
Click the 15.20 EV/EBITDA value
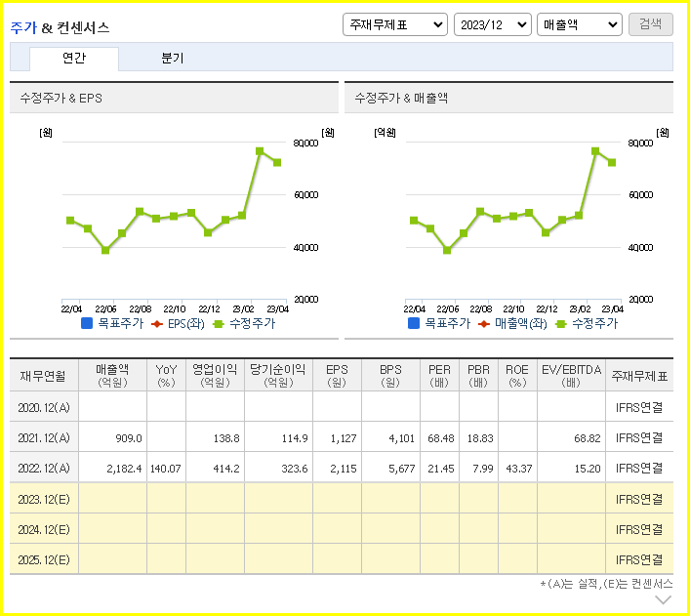[x=588, y=469]
